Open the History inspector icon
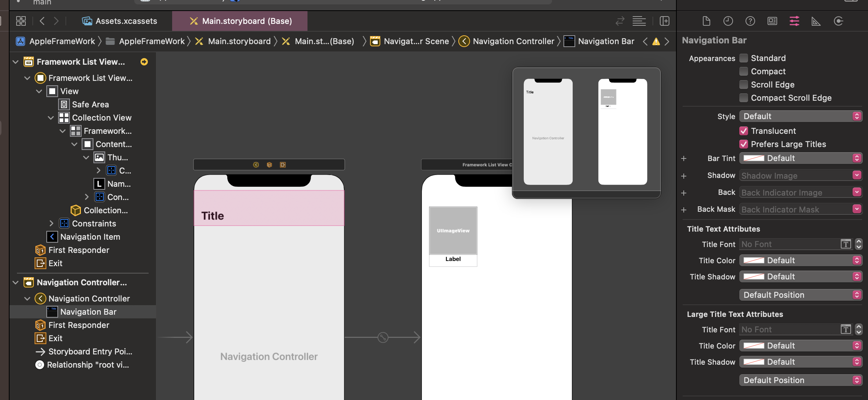This screenshot has height=400, width=868. point(728,21)
